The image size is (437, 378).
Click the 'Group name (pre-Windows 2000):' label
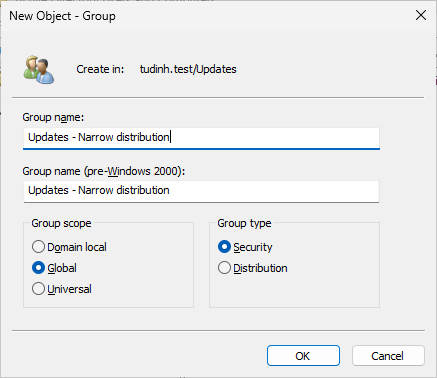click(x=104, y=171)
